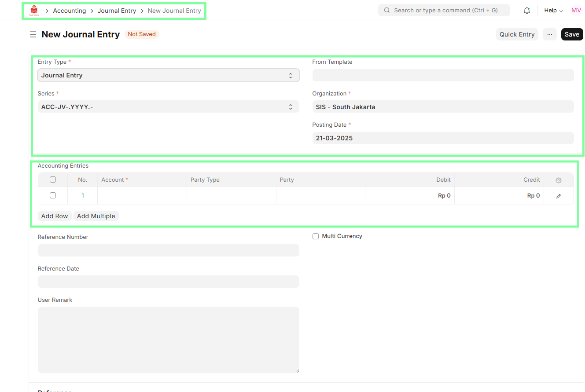Expand the Series dropdown
This screenshot has height=392, width=585.
[x=168, y=106]
